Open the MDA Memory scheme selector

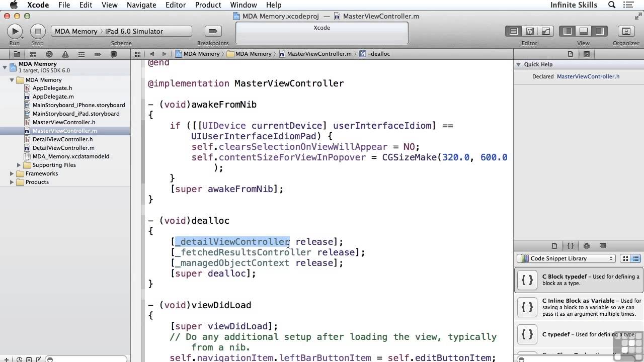click(76, 31)
